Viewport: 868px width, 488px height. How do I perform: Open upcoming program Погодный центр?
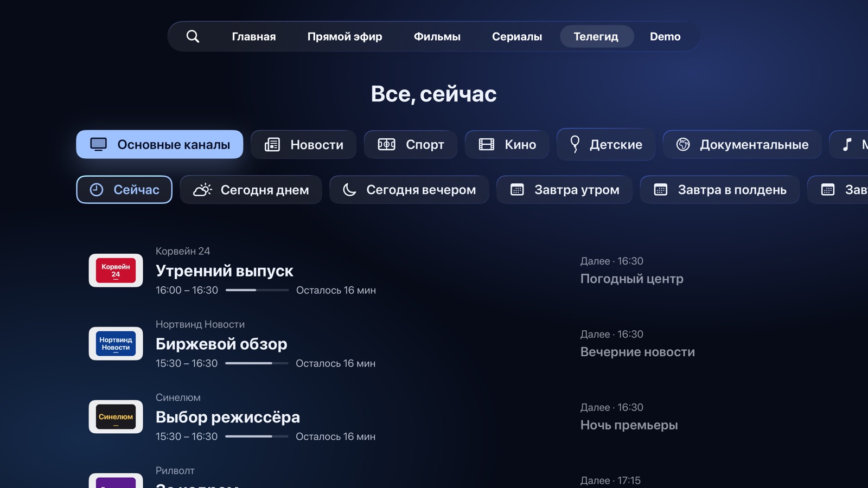pyautogui.click(x=632, y=279)
